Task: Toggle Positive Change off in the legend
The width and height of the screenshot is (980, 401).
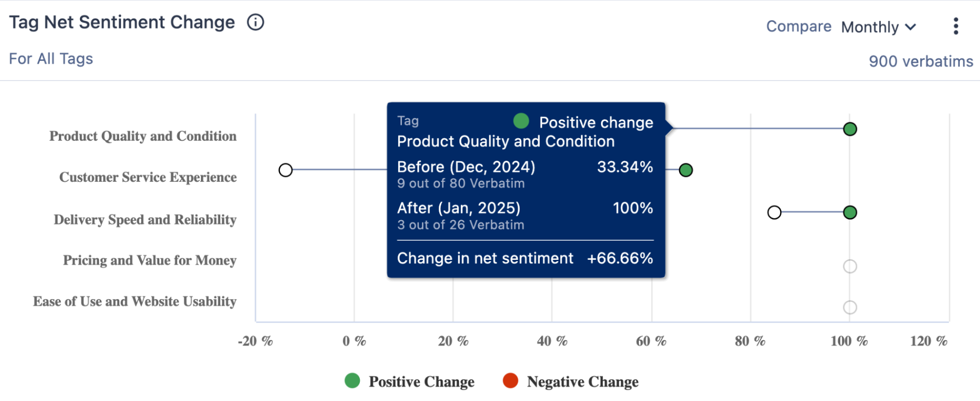Action: pos(422,381)
